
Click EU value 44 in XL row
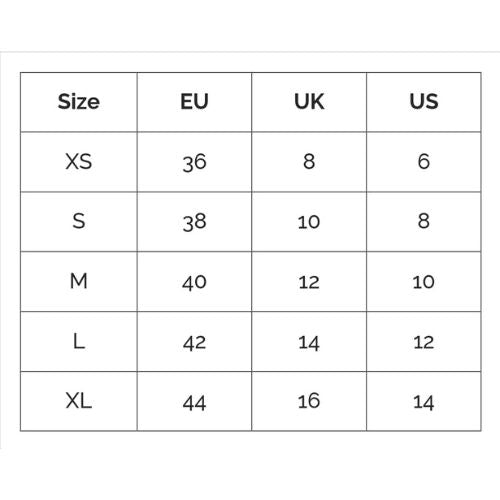(x=194, y=403)
